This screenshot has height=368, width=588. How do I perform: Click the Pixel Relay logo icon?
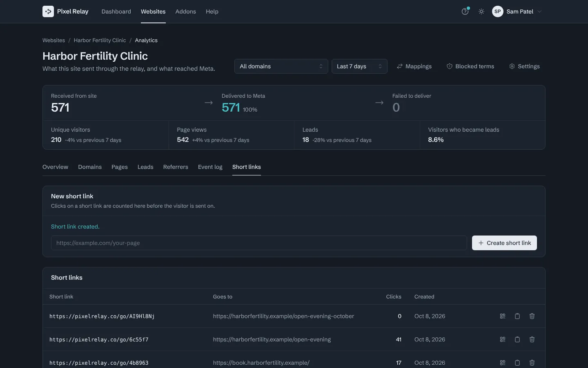point(48,11)
